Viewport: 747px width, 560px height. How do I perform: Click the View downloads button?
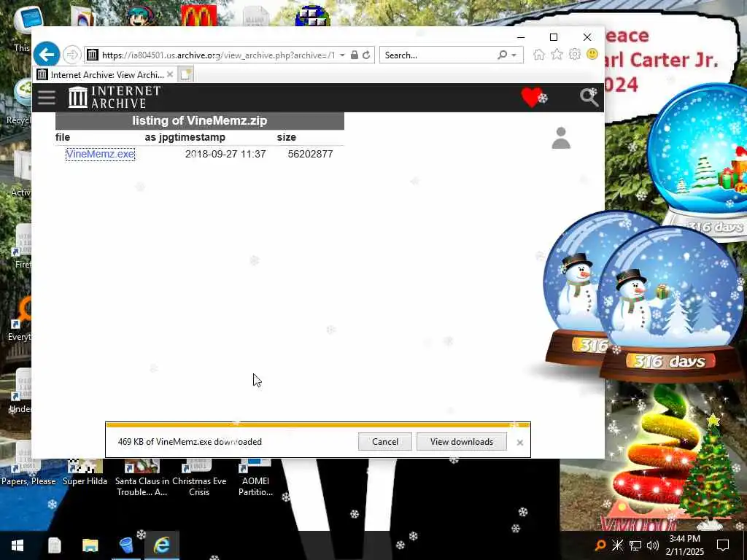462,441
